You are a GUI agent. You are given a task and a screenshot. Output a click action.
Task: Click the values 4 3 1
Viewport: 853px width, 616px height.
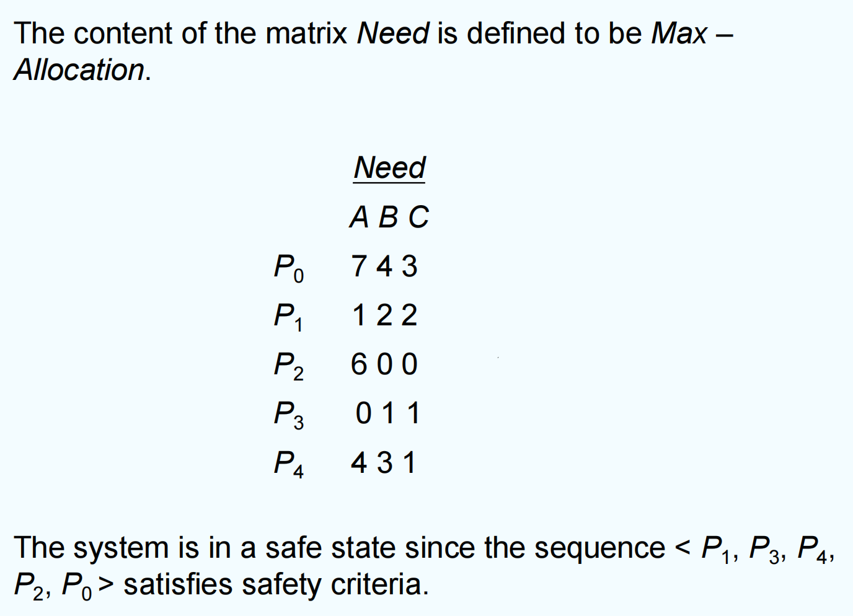point(384,462)
